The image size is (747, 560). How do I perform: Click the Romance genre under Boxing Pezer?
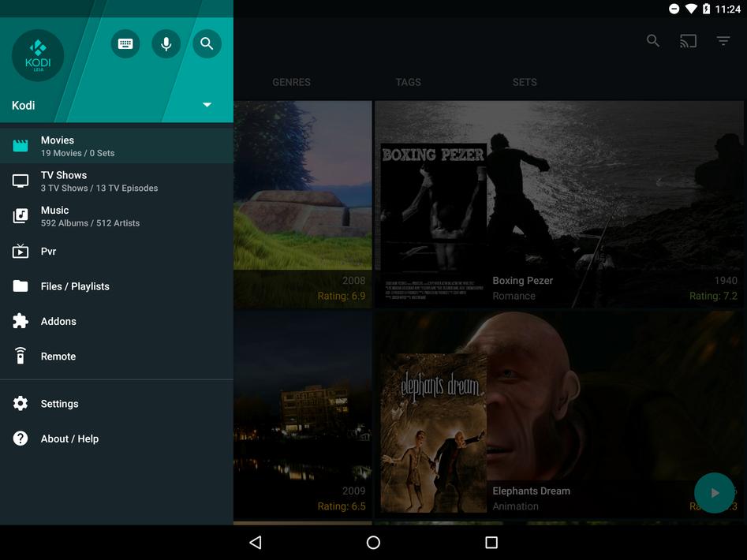point(514,296)
